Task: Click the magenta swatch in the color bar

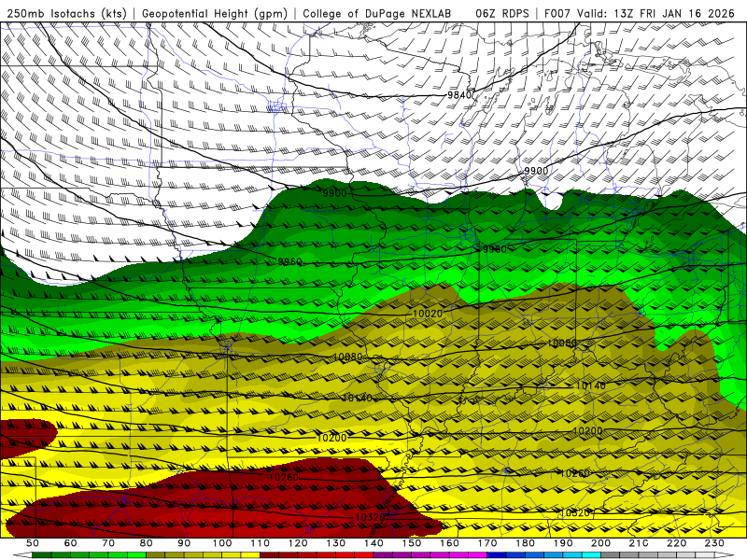Action: (x=477, y=554)
